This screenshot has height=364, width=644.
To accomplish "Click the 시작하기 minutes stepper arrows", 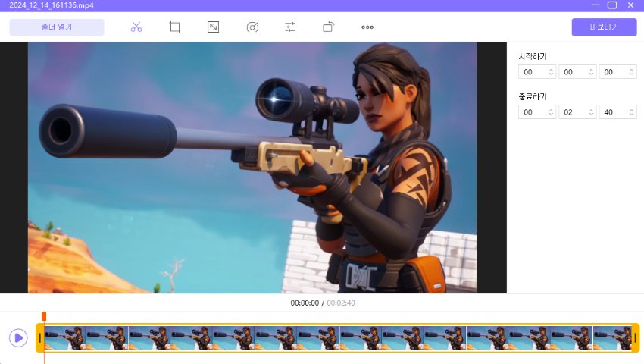I will (x=589, y=72).
